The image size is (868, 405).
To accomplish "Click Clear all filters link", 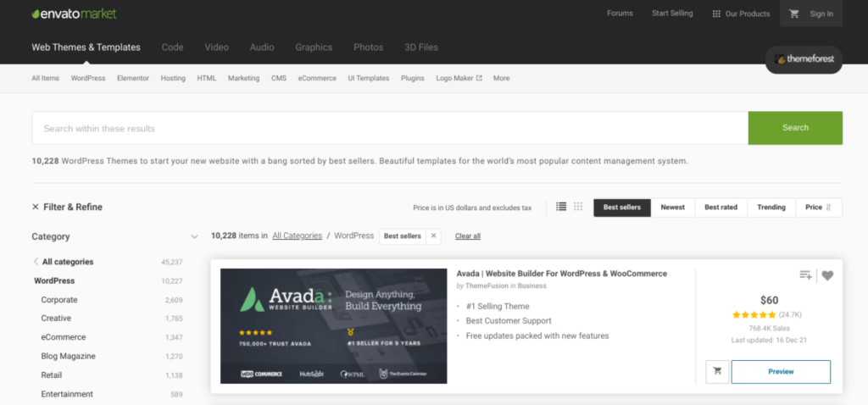I will tap(468, 236).
